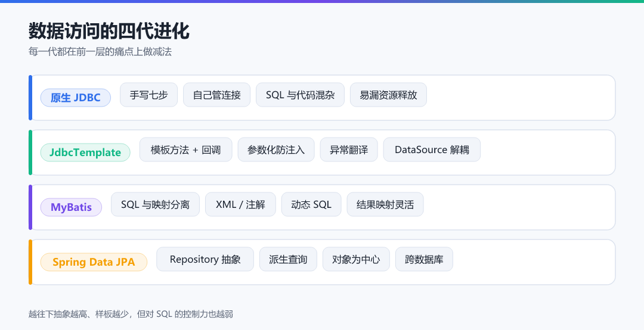
Task: Select the JdbcTemplate label pill
Action: 85,152
